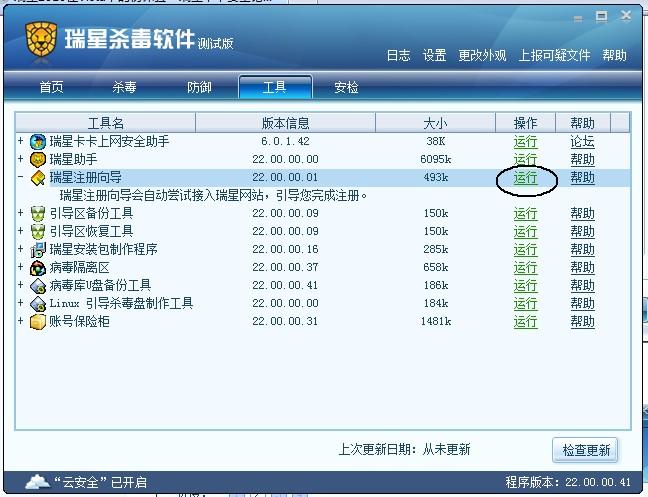Expand the 账号保险柜 row
This screenshot has height=497, width=648.
[20, 321]
